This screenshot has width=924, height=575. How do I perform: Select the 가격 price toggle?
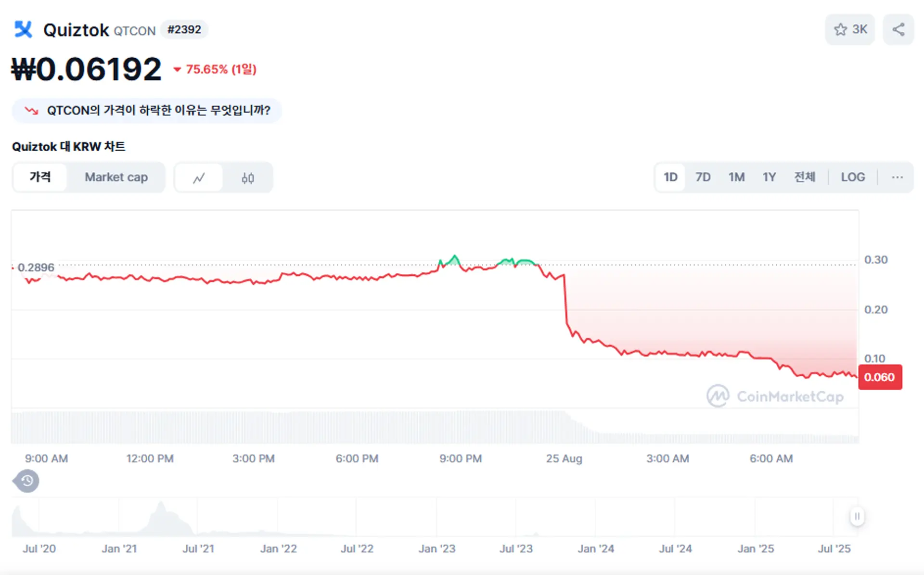coord(40,177)
